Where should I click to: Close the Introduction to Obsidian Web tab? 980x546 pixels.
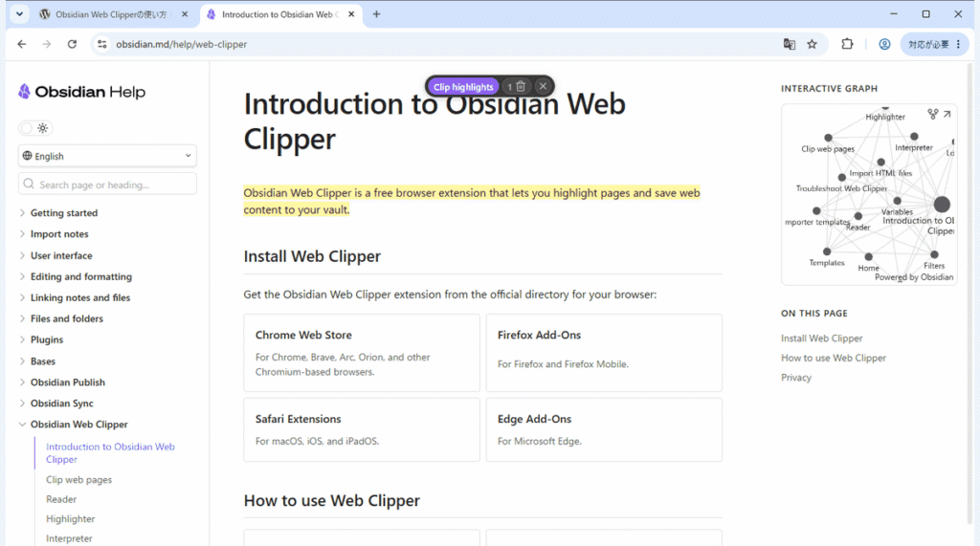(x=351, y=14)
